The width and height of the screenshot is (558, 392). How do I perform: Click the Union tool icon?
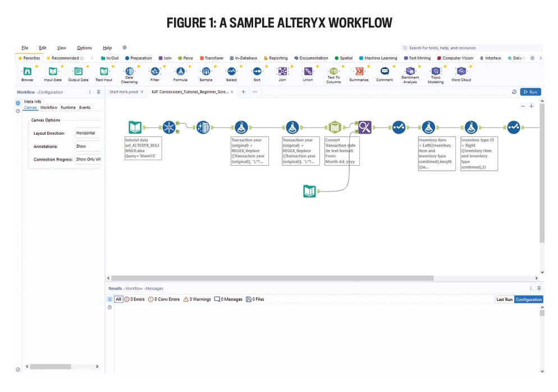308,72
